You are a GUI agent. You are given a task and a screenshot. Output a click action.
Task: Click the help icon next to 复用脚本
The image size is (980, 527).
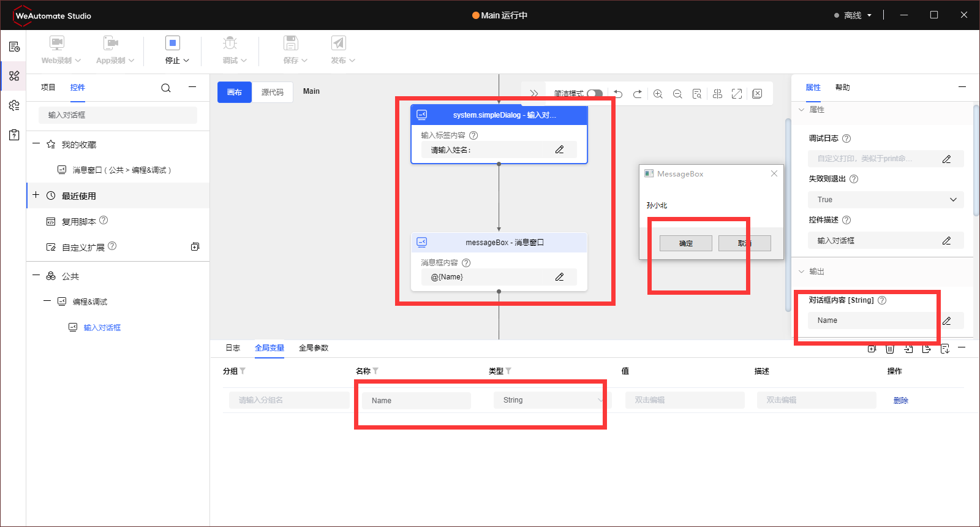click(104, 221)
